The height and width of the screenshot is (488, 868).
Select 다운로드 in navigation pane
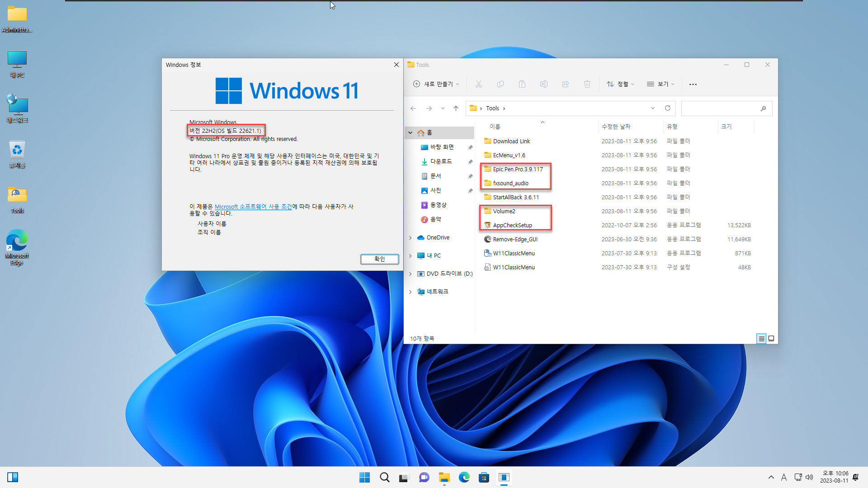(441, 161)
